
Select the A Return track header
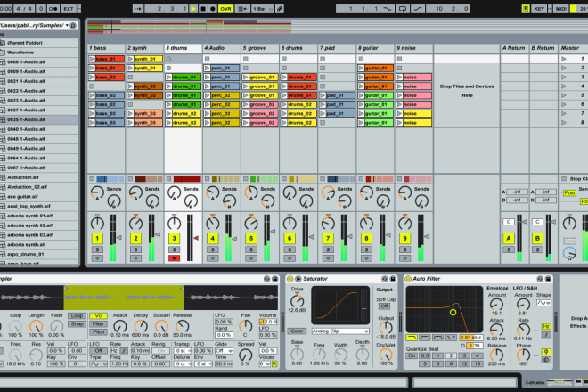pos(514,48)
